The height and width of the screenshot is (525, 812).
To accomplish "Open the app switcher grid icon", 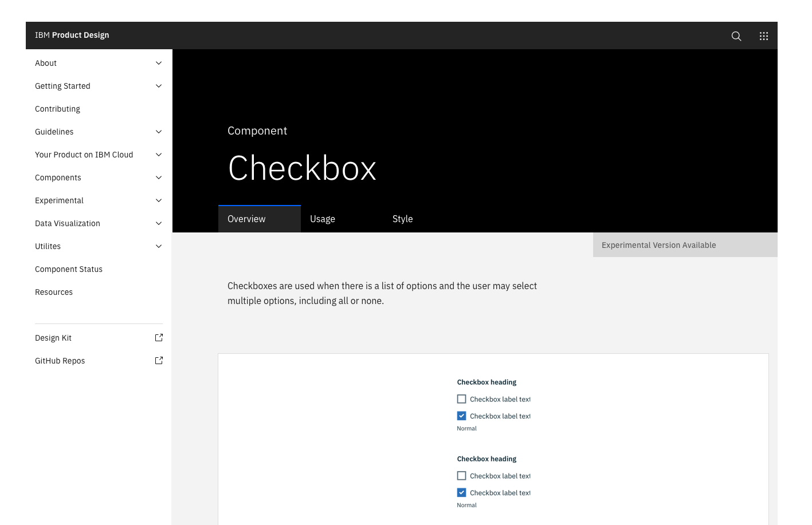I will 763,35.
